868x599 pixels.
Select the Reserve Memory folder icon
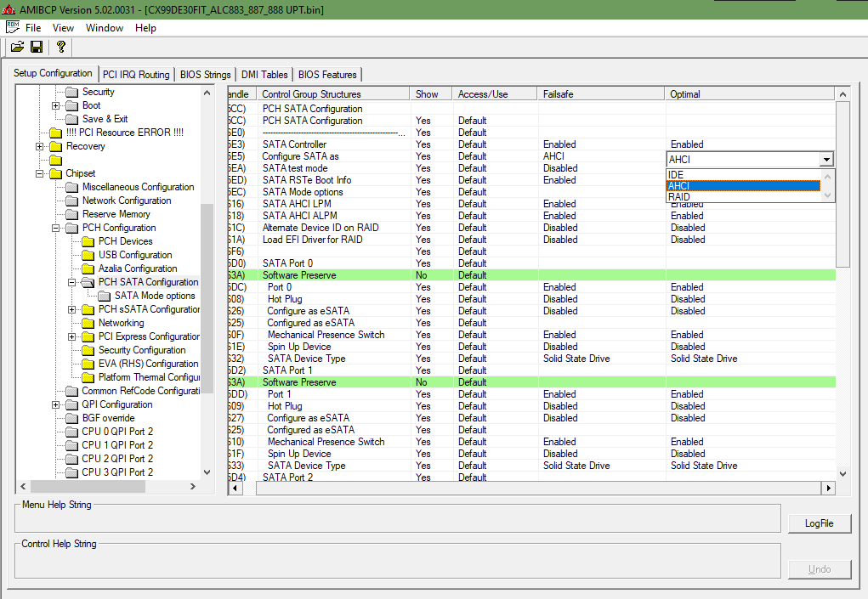[72, 215]
